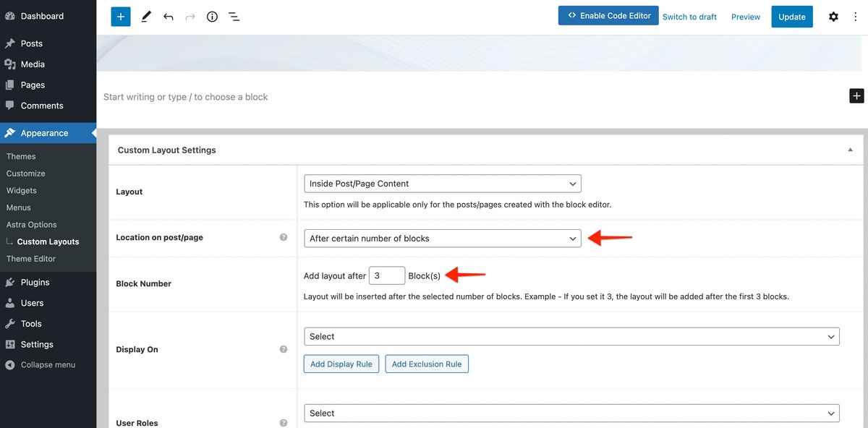Viewport: 868px width, 428px height.
Task: Click Enable Code Editor button
Action: [608, 16]
